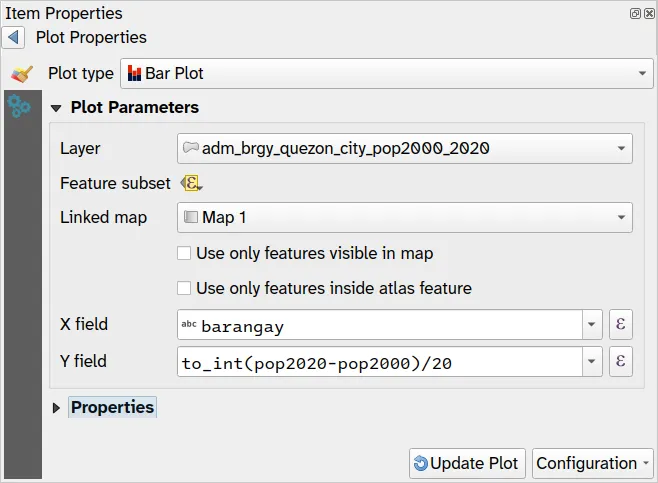Open the Layer dropdown list
This screenshot has width=658, height=483.
point(405,148)
